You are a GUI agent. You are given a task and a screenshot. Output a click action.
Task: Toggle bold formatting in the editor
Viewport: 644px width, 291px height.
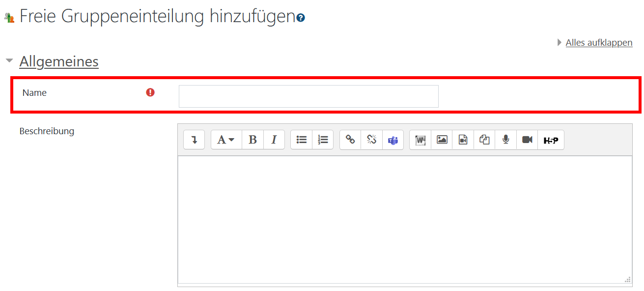(x=252, y=140)
